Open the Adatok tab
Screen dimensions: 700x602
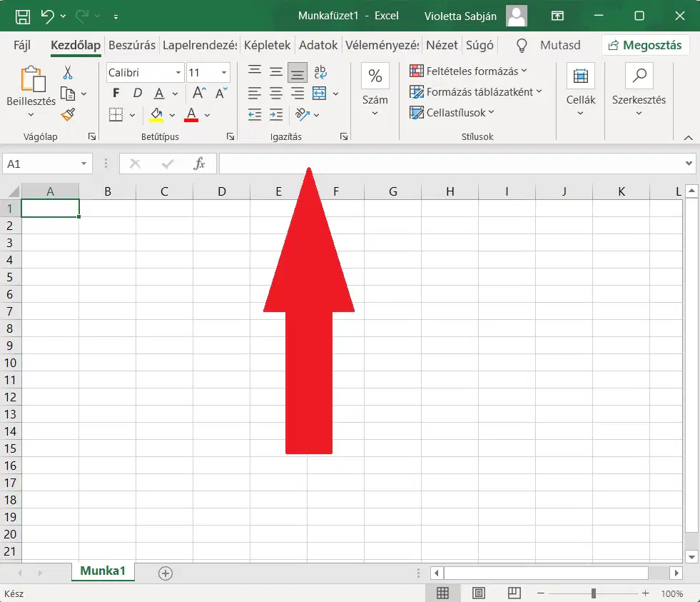318,45
